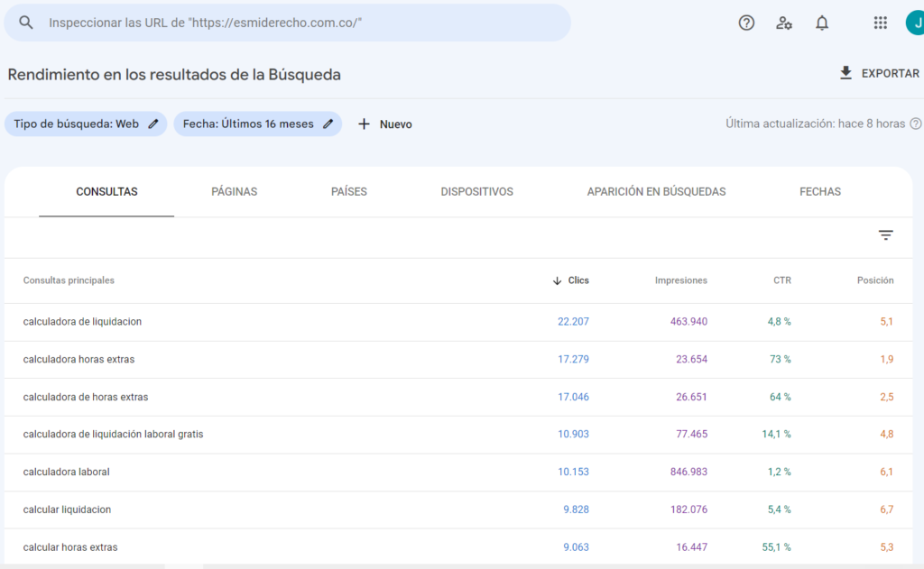Select the APARICIÓN EN BÚSQUEDAS tab

[656, 191]
